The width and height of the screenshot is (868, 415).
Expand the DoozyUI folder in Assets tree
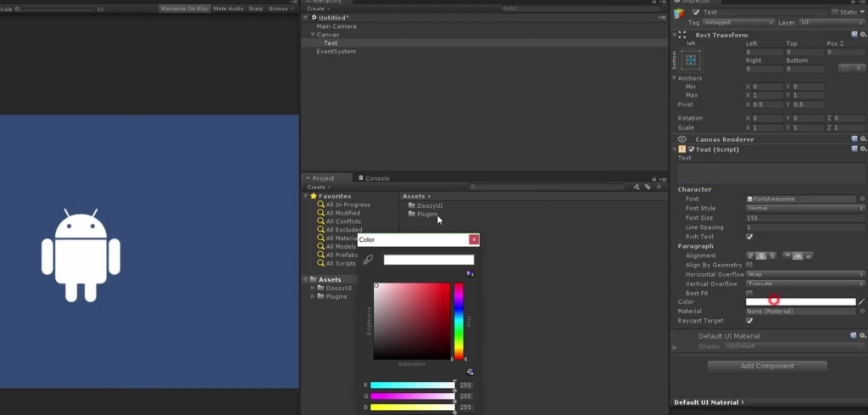coord(313,288)
